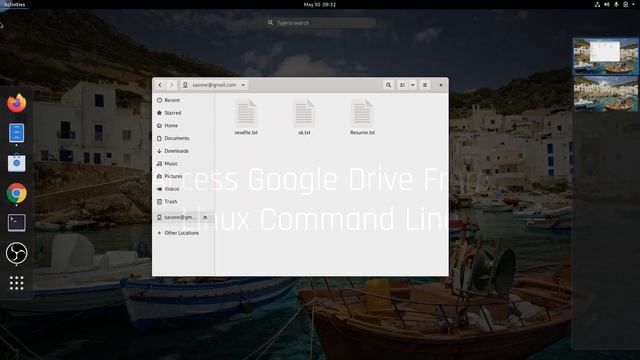Go to Home folder in sidebar
Screen dimensions: 640x360
(x=182, y=125)
